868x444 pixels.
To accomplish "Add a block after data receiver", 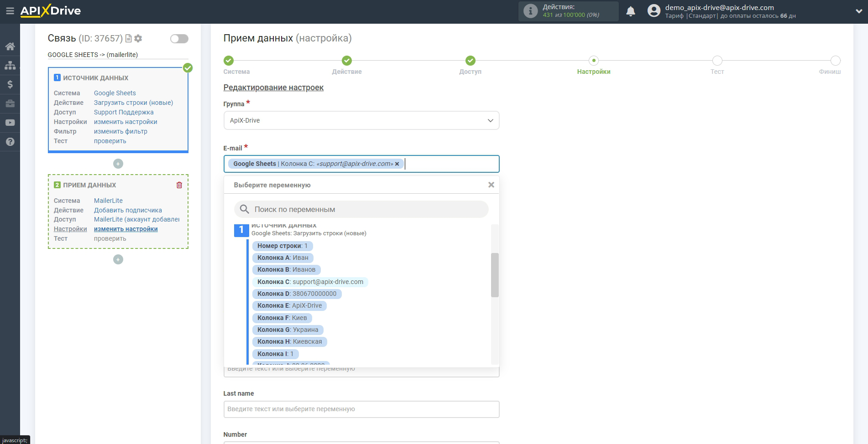I will (x=118, y=259).
